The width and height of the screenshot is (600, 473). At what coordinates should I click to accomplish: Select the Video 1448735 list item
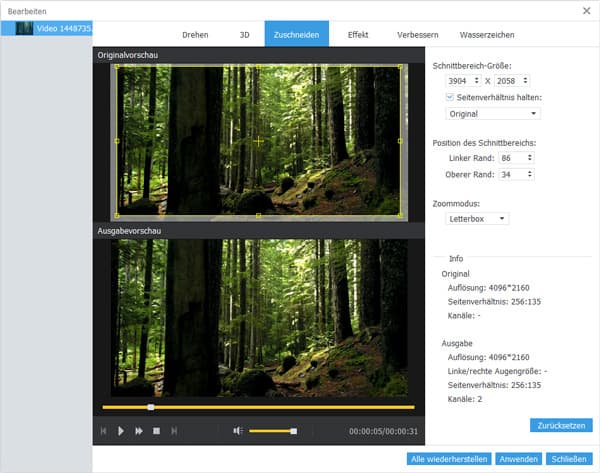coord(46,28)
